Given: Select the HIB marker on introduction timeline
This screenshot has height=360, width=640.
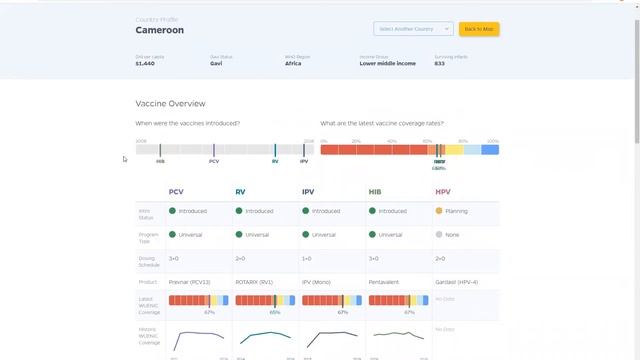Looking at the screenshot, I should (x=160, y=150).
